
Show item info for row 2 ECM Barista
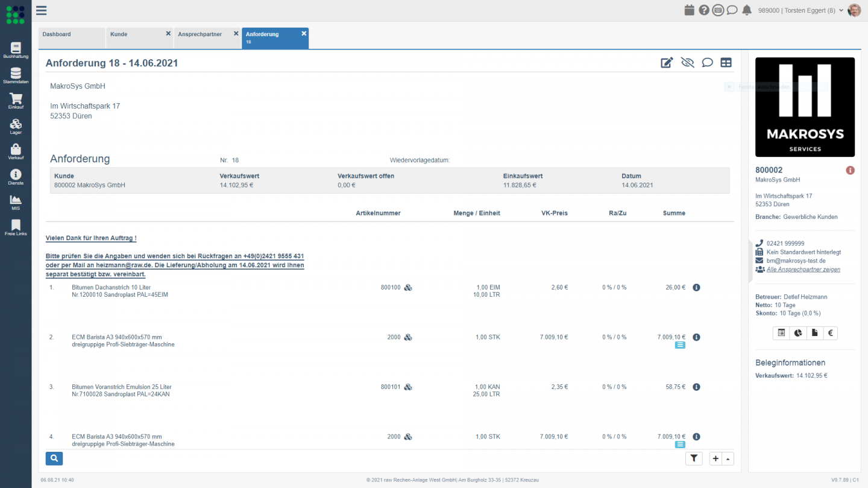696,337
